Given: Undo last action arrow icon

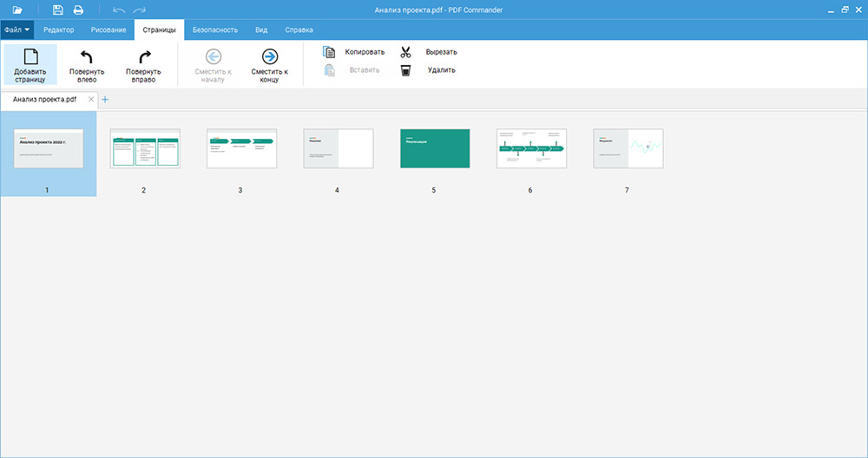Looking at the screenshot, I should click(118, 10).
